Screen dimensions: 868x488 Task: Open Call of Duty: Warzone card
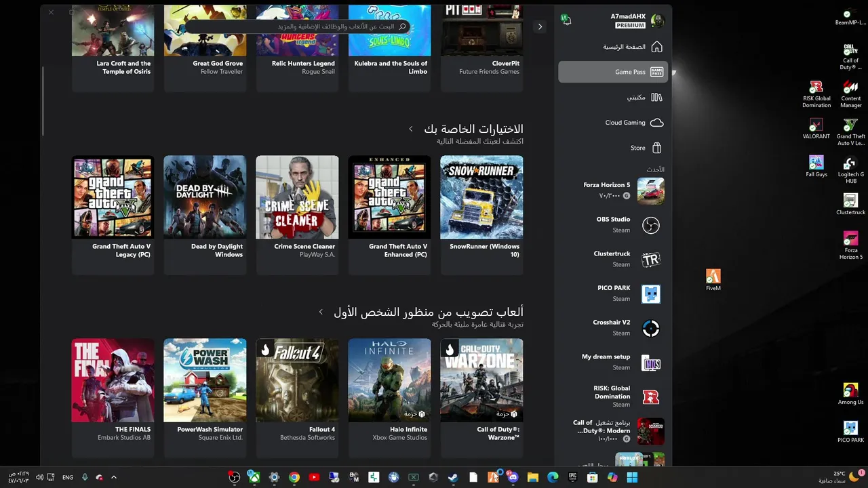[x=481, y=398]
